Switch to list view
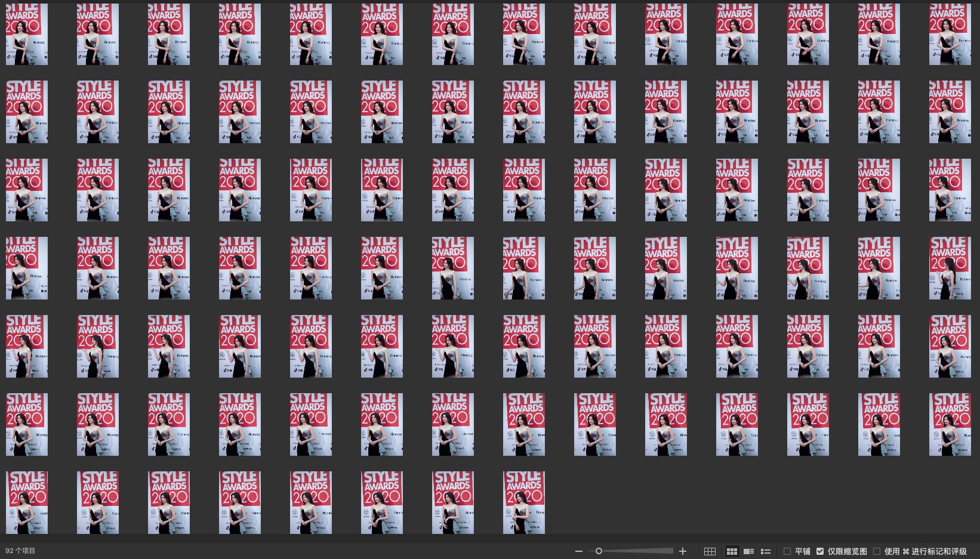 766,551
